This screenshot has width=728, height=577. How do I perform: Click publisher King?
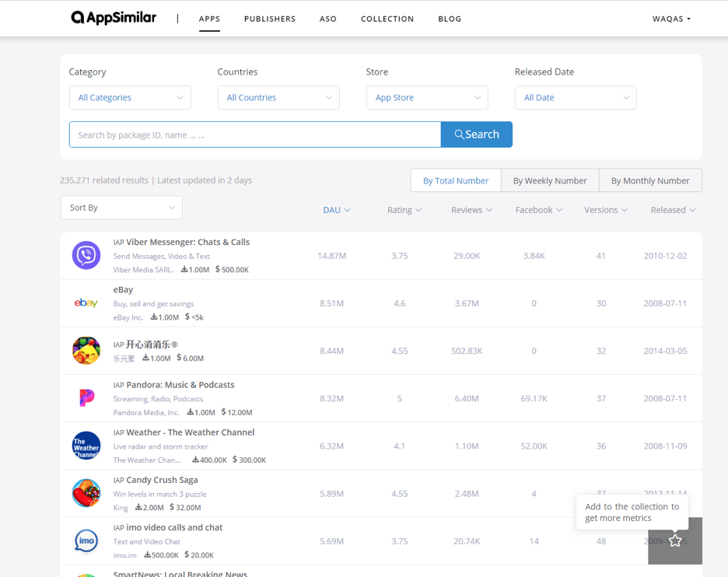tap(121, 507)
